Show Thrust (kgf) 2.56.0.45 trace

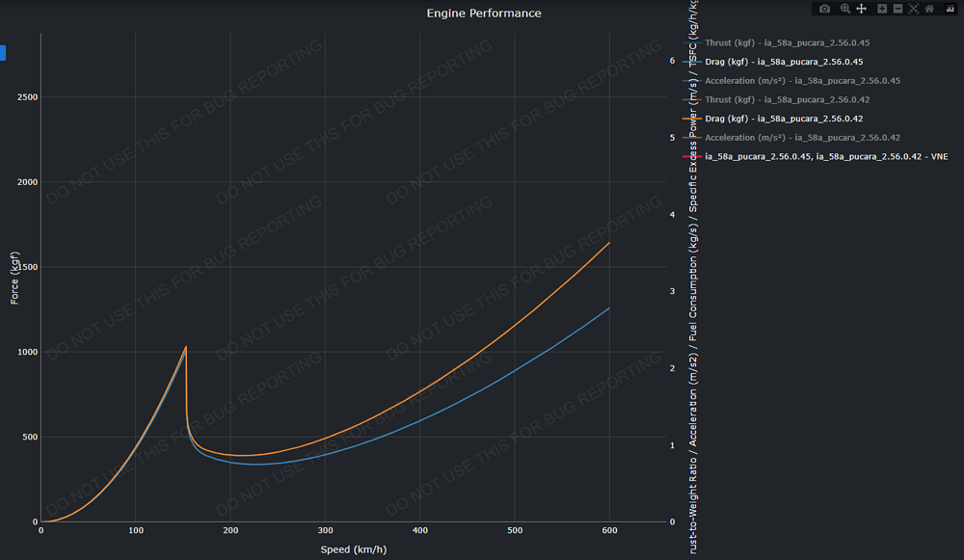click(x=787, y=43)
